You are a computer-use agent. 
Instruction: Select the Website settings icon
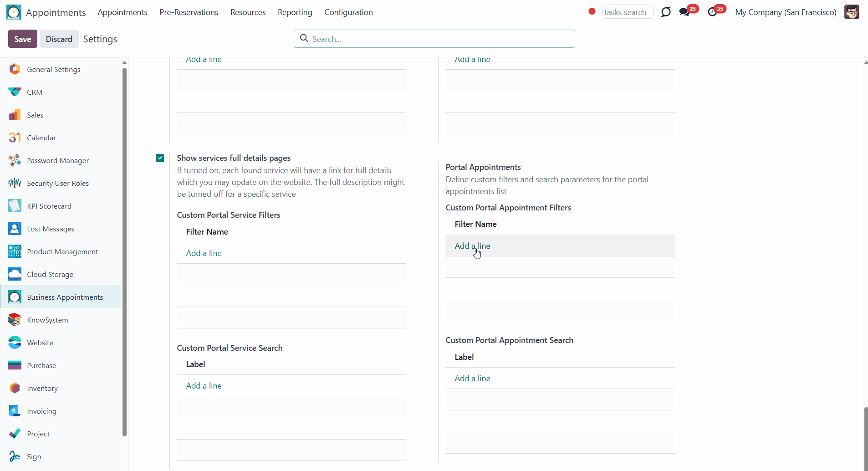[x=15, y=343]
